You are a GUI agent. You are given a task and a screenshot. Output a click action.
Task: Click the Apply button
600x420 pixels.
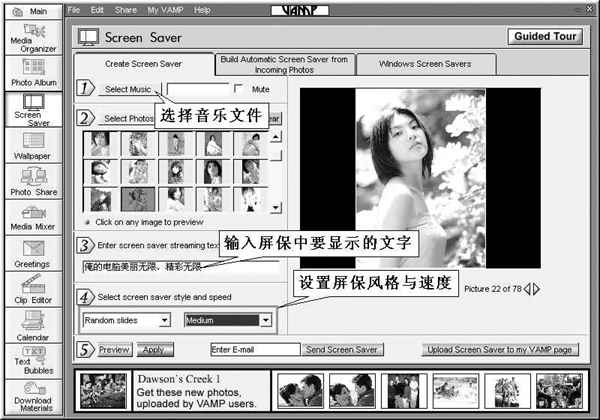(155, 350)
